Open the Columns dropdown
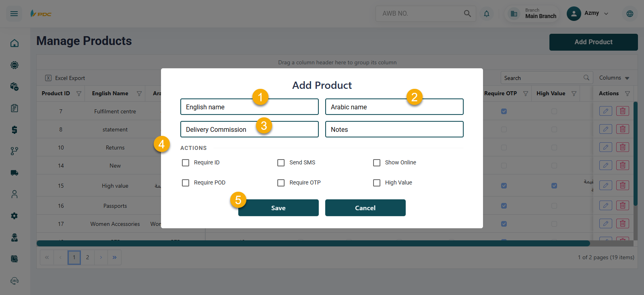Viewport: 644px width, 295px height. click(x=614, y=78)
